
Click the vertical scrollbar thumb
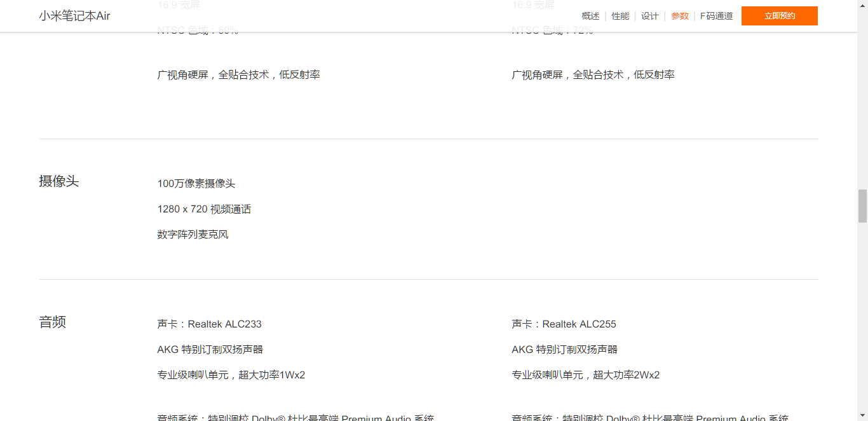(862, 205)
